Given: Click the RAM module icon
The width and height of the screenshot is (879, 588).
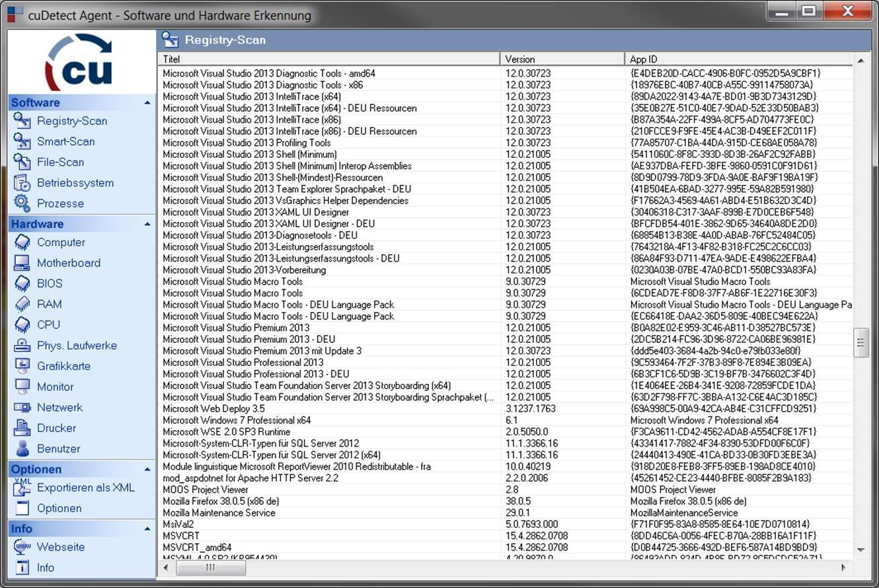Looking at the screenshot, I should (x=22, y=304).
